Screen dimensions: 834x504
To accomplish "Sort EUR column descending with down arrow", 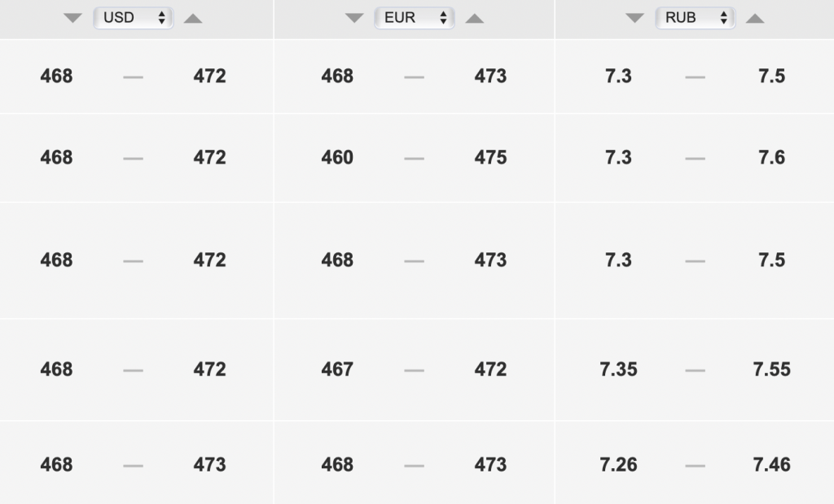I will (354, 18).
